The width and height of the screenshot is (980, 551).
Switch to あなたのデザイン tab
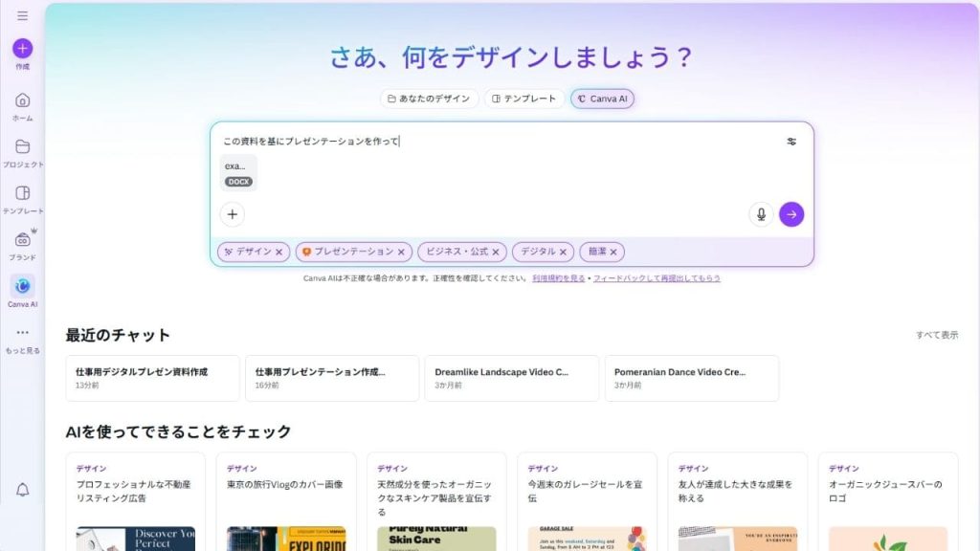[x=430, y=99]
